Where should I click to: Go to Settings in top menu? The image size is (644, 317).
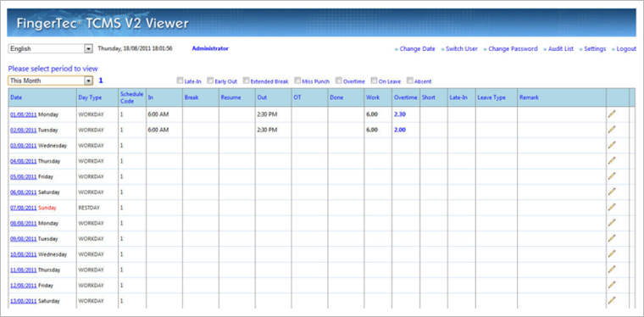[595, 49]
